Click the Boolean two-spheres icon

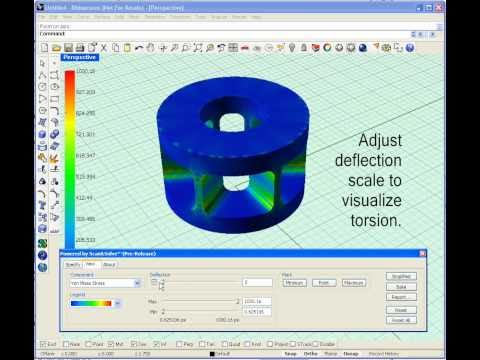pyautogui.click(x=54, y=134)
